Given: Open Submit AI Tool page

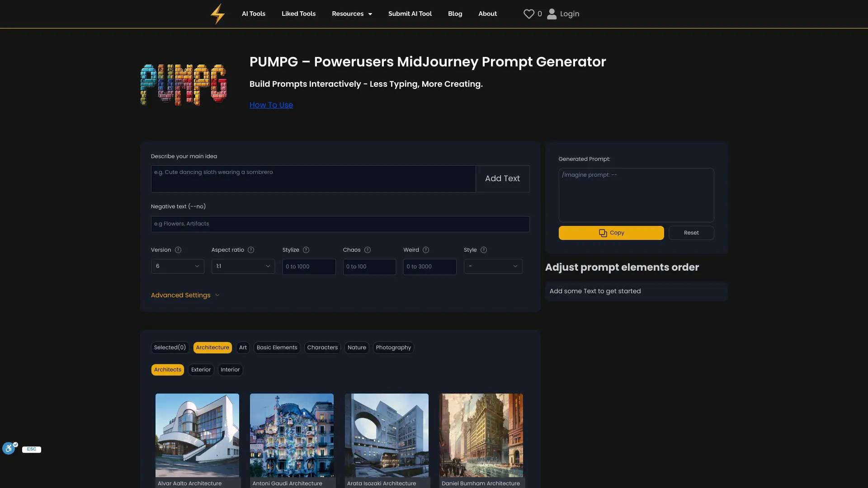Looking at the screenshot, I should [410, 14].
